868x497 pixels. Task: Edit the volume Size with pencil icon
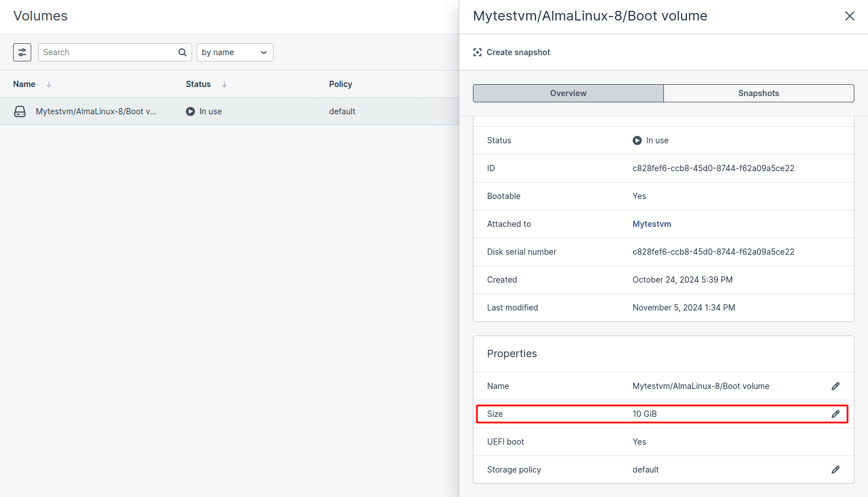(x=835, y=414)
